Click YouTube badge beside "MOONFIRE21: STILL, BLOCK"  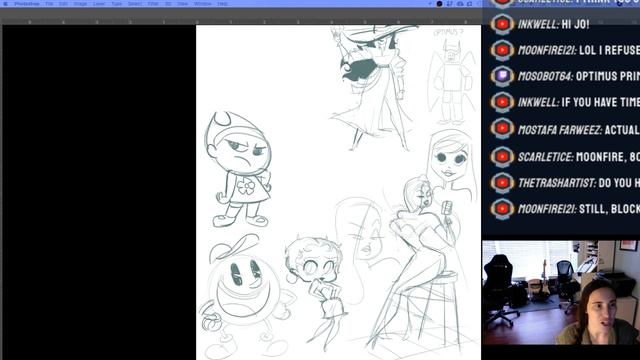[502, 209]
